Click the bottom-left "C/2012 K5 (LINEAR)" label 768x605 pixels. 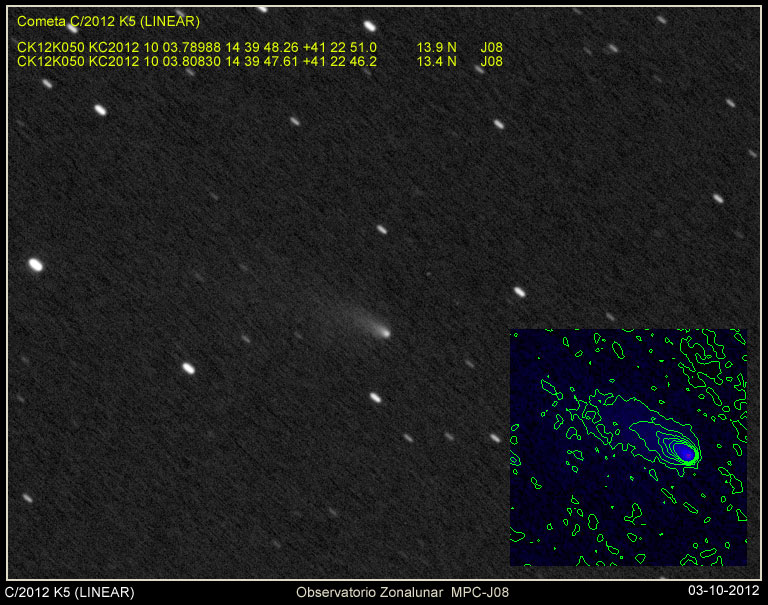coord(70,592)
